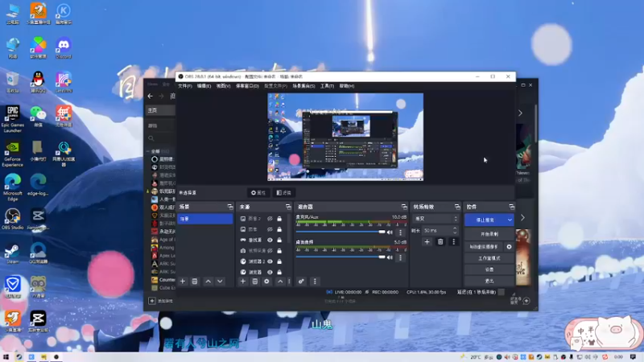Click the 滤镜 filters button below the preview

tap(284, 193)
